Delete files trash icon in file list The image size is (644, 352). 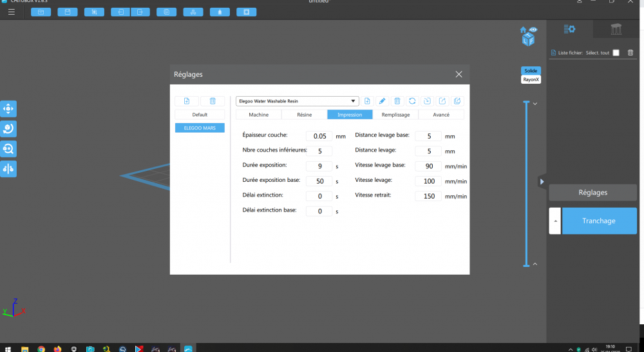pyautogui.click(x=630, y=53)
